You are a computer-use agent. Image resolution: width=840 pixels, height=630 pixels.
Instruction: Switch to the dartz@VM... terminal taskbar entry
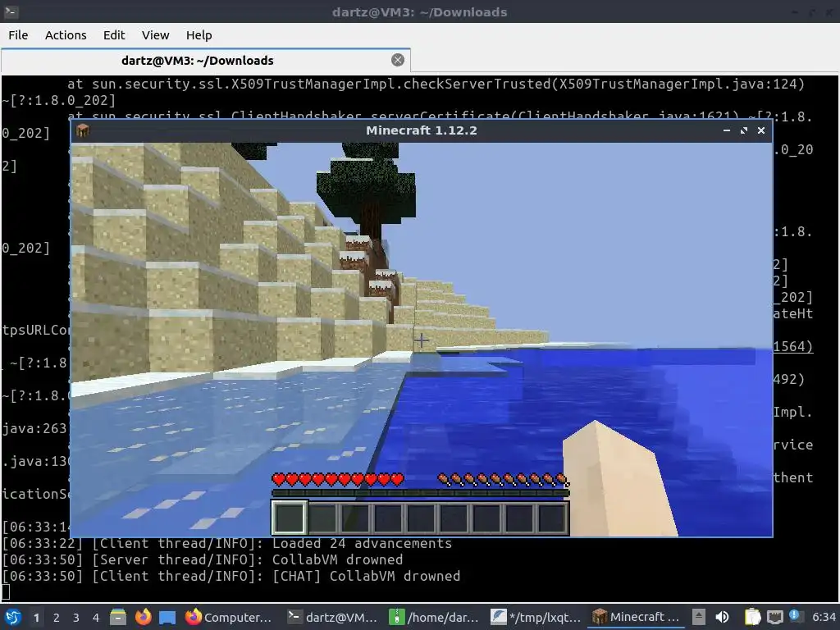[x=332, y=617]
